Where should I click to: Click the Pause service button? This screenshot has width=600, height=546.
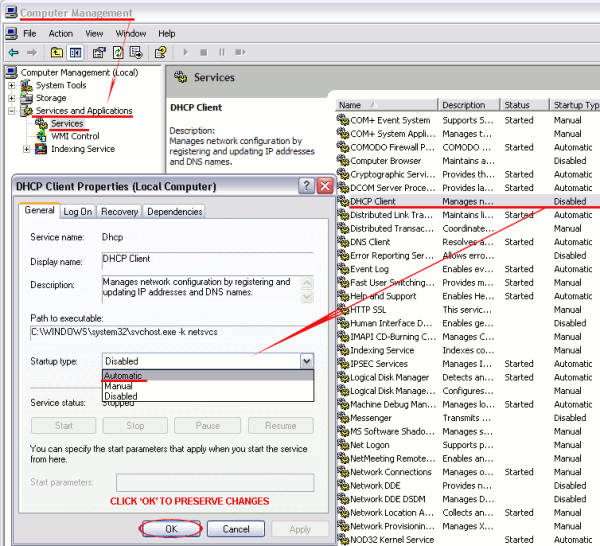coord(207,425)
